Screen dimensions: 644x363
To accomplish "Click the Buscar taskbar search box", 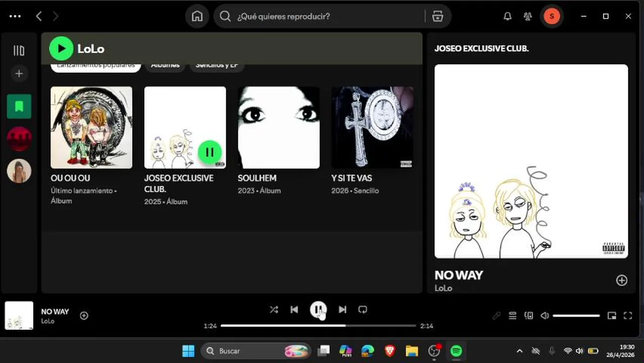I will pos(256,351).
